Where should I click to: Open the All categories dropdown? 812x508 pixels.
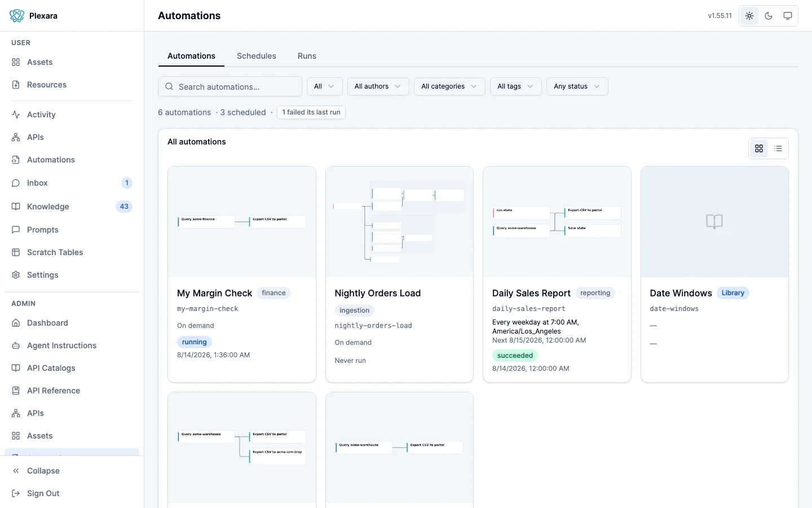coord(449,86)
